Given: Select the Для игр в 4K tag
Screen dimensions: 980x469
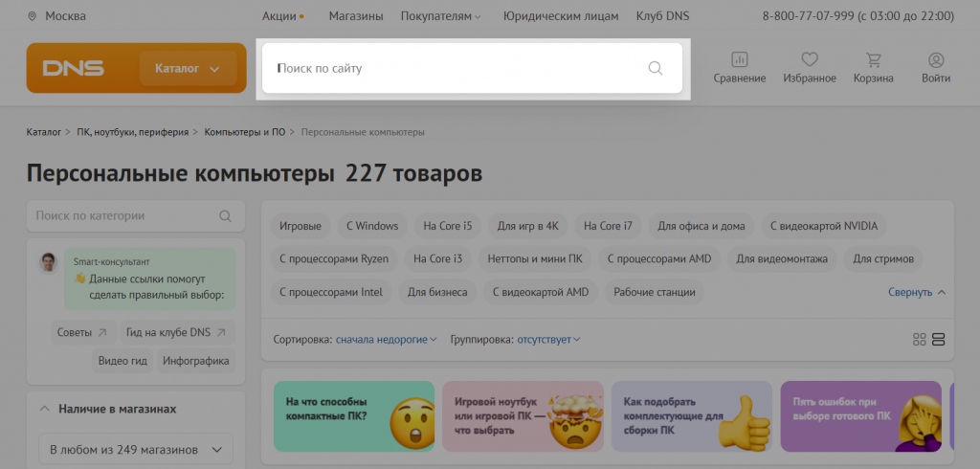Looking at the screenshot, I should click(x=528, y=226).
